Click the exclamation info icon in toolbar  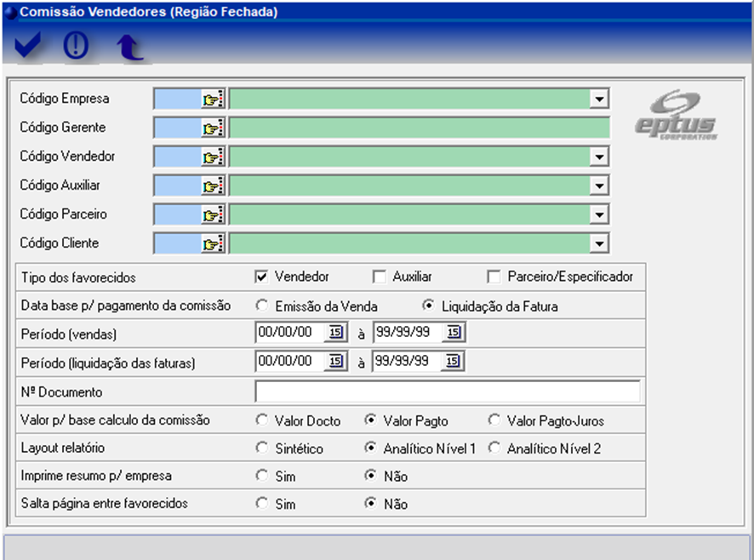77,47
